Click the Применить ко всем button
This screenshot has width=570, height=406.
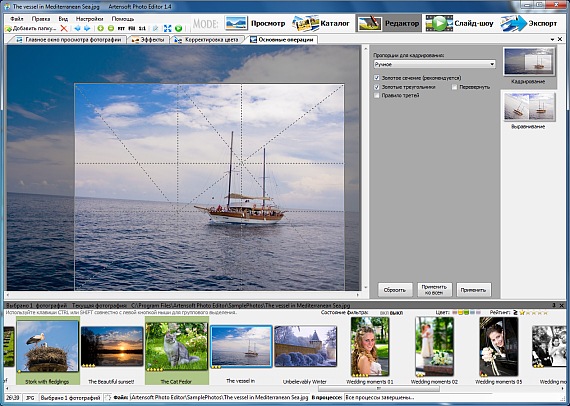434,290
